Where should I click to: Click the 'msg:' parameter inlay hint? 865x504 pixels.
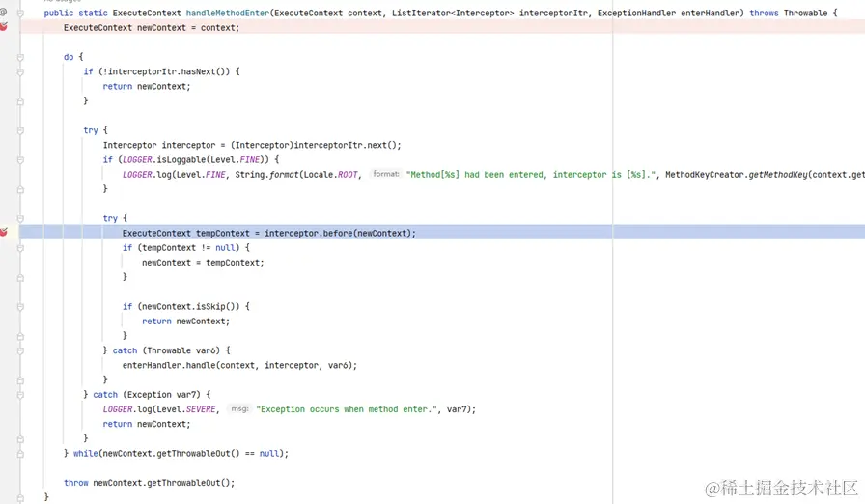(x=239, y=409)
